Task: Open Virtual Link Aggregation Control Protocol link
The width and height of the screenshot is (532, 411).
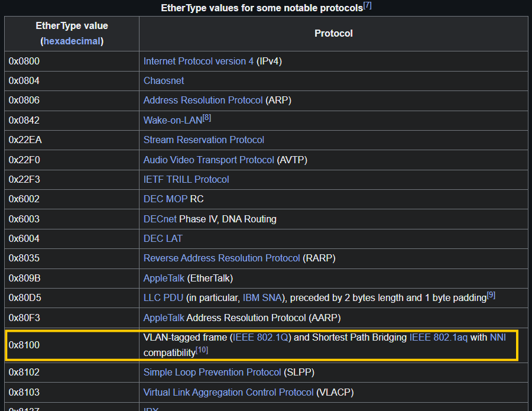Action: (228, 392)
